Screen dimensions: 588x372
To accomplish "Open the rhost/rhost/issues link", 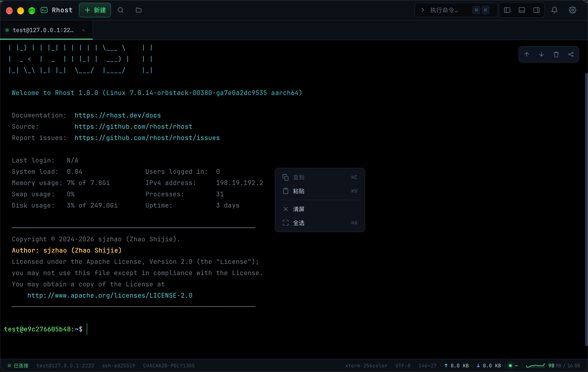I will pyautogui.click(x=147, y=138).
